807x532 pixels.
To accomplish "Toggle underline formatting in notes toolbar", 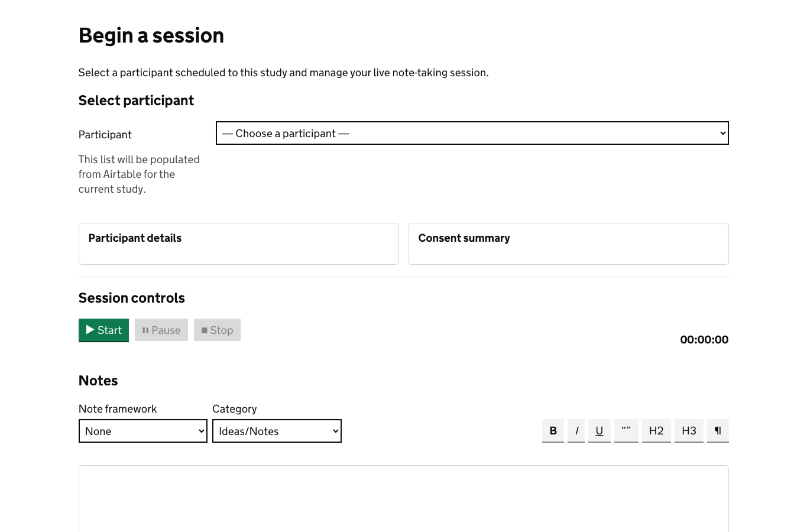I will 599,430.
